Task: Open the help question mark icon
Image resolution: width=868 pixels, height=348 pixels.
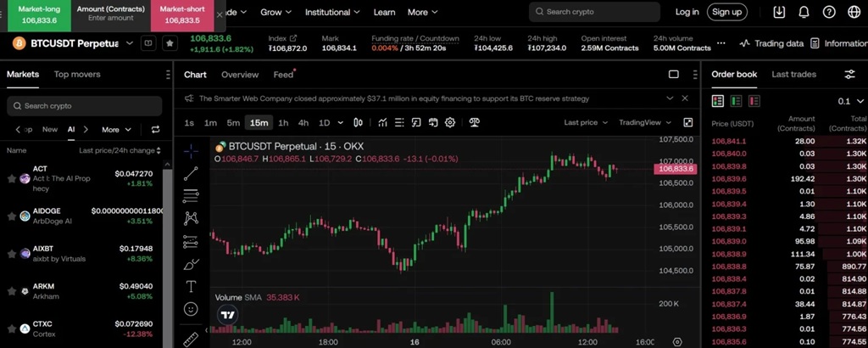Action: pos(829,12)
